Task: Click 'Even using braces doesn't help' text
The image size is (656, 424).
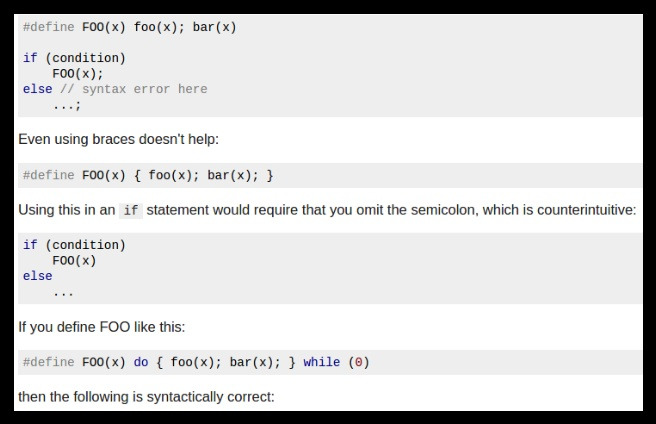Action: (x=118, y=139)
